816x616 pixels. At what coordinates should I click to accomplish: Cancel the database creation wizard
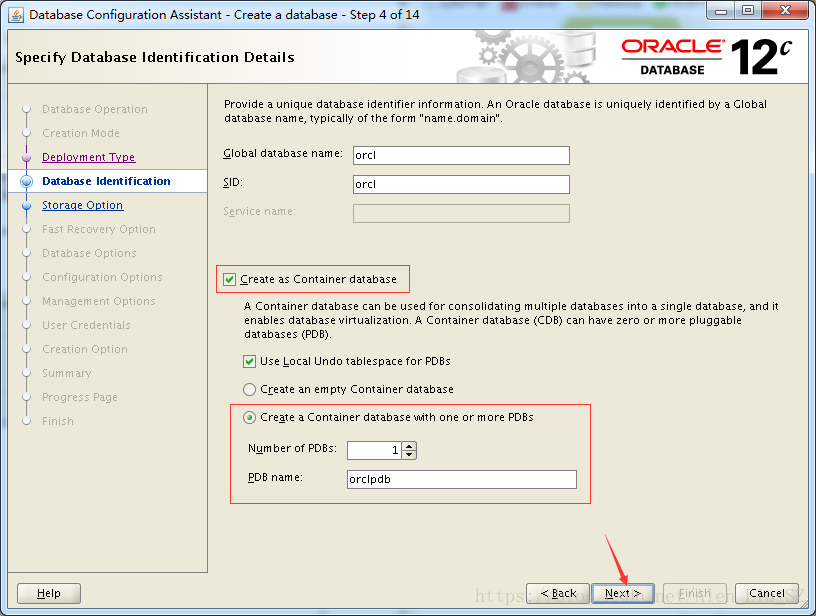point(767,593)
